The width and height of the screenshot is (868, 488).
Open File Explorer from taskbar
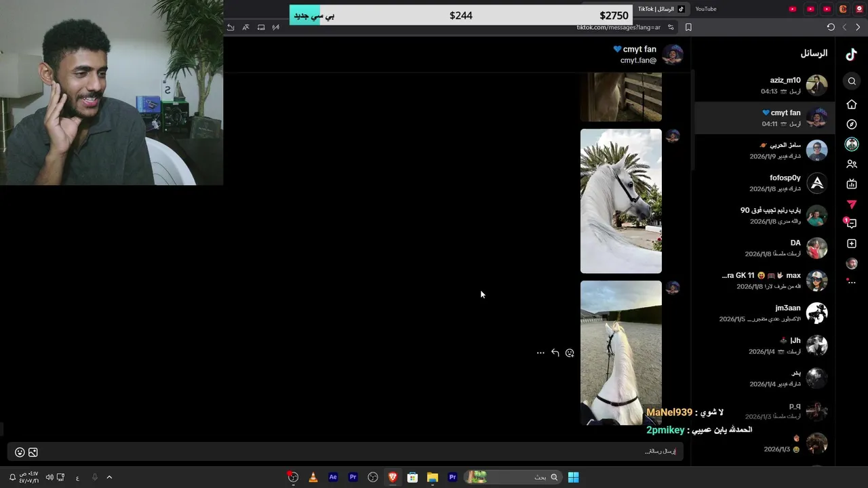433,477
